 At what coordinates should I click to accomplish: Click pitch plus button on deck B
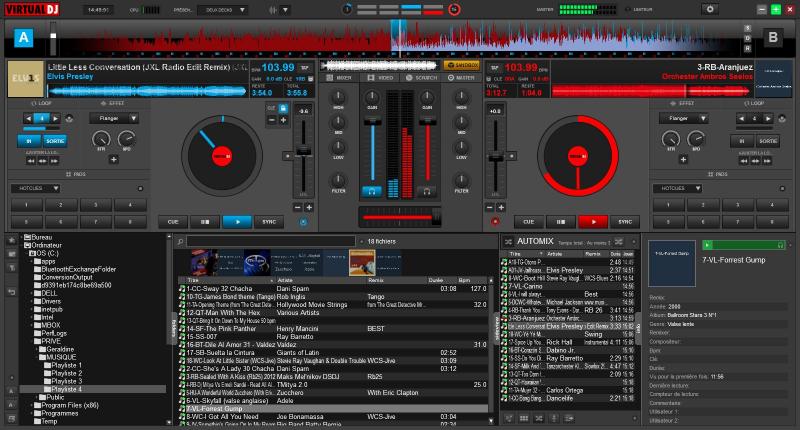tap(501, 208)
